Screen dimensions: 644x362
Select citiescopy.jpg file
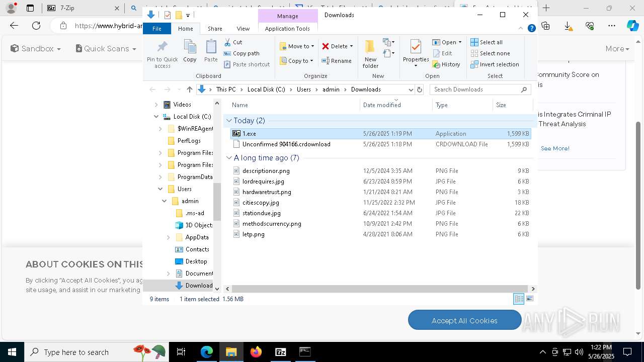pyautogui.click(x=380, y=203)
